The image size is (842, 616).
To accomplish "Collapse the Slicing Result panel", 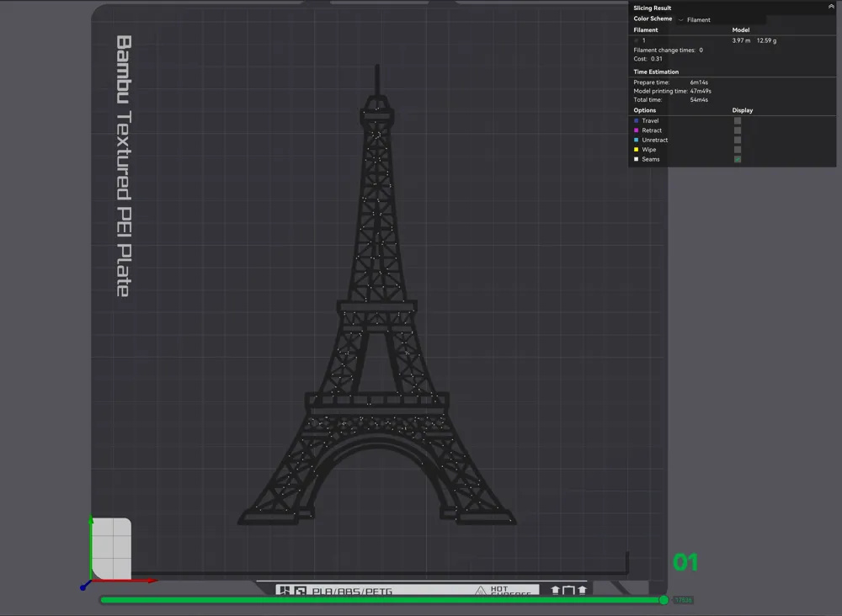I will [831, 7].
